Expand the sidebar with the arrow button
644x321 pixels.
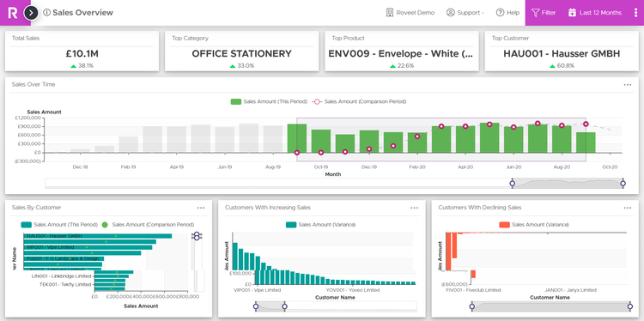click(x=31, y=13)
